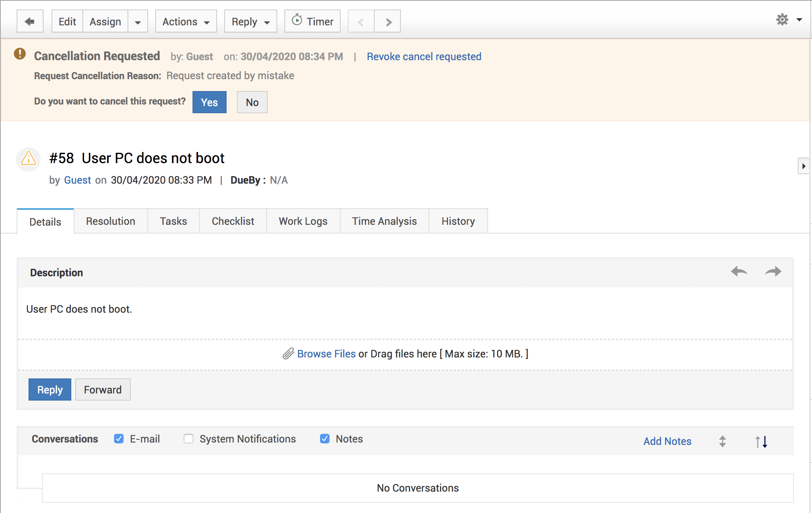Open the Assign dropdown arrow
Screen dimensions: 812x513
138,21
